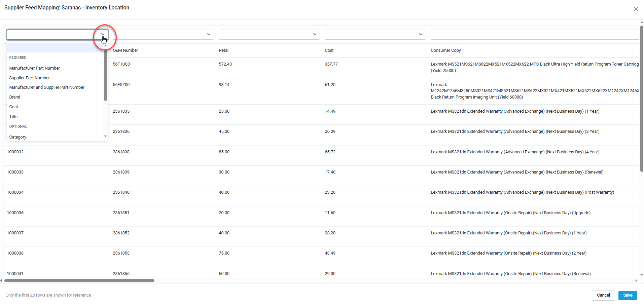Image resolution: width=644 pixels, height=304 pixels.
Task: Click OEM number 2361835
Action: (121, 111)
